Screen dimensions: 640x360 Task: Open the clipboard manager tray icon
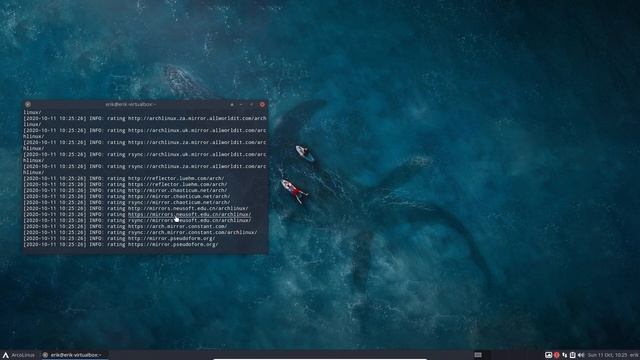point(573,355)
